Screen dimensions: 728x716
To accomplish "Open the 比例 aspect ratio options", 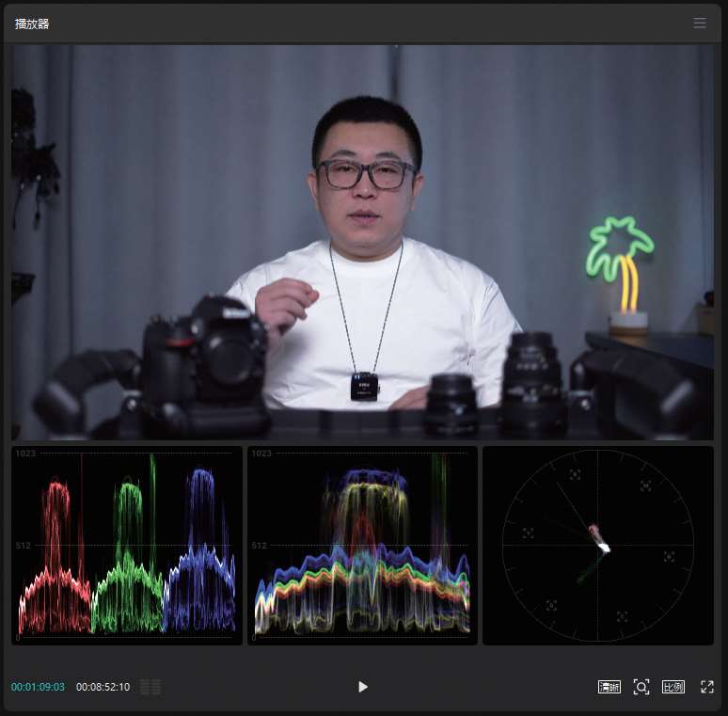I will pyautogui.click(x=673, y=687).
